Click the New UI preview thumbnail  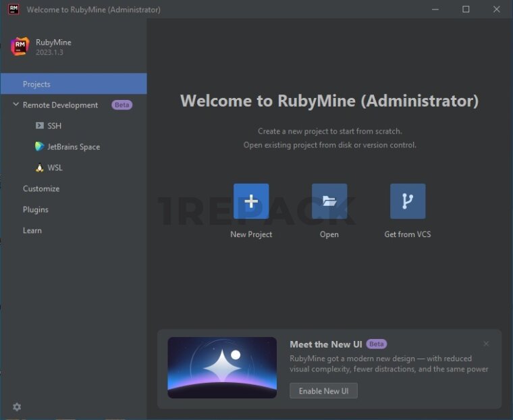tap(222, 367)
